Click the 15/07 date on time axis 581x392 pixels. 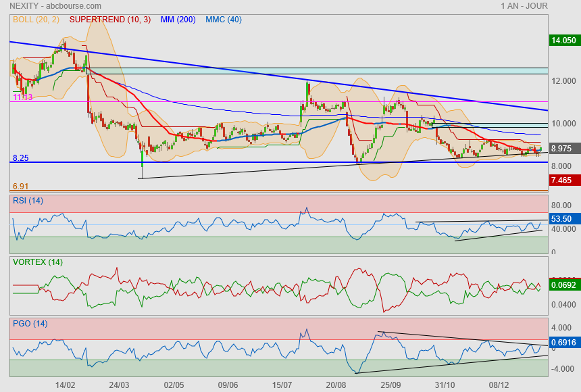coord(282,385)
